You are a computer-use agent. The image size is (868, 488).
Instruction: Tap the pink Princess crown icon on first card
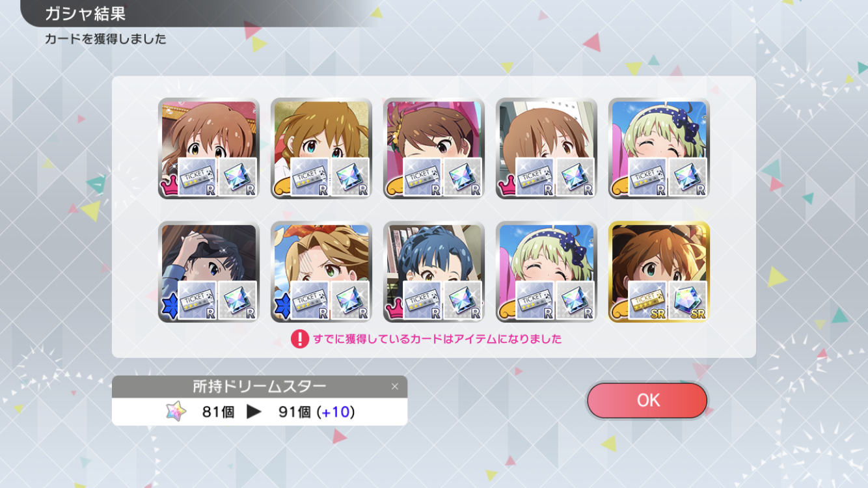coord(169,187)
